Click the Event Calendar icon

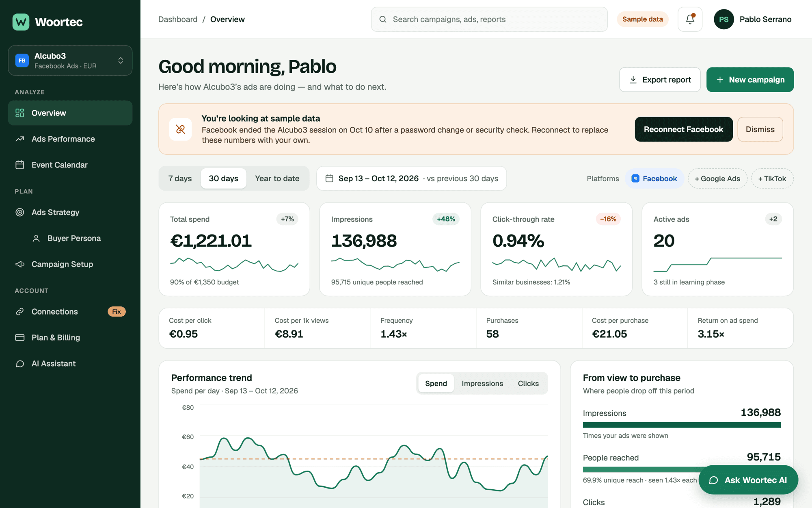coord(19,165)
